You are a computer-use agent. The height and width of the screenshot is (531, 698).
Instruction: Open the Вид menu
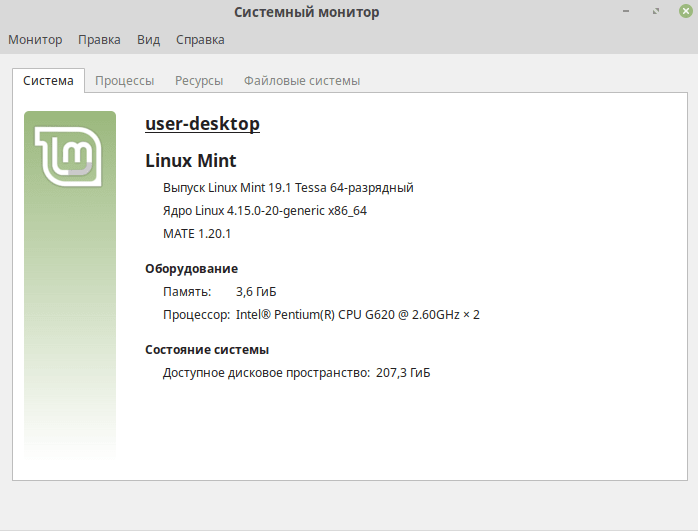click(148, 40)
